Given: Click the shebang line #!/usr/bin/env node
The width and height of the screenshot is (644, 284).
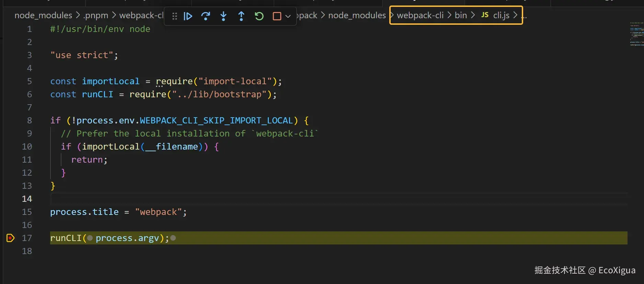Looking at the screenshot, I should coord(100,29).
